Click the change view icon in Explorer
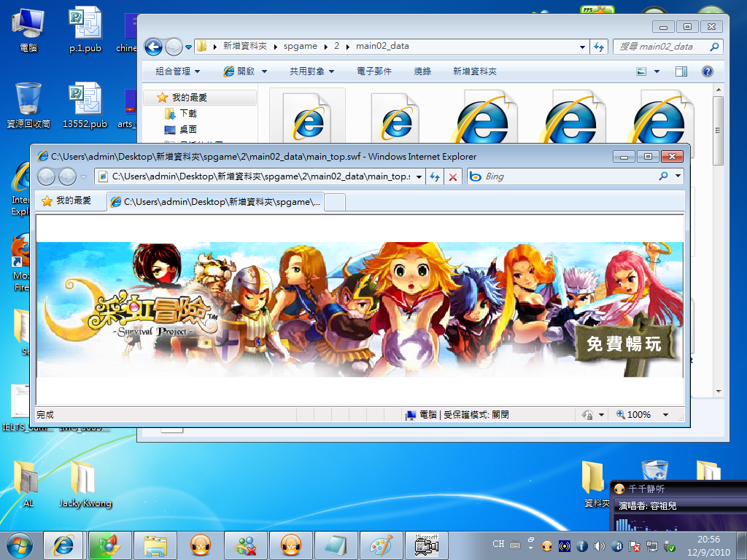The width and height of the screenshot is (747, 560). click(641, 71)
